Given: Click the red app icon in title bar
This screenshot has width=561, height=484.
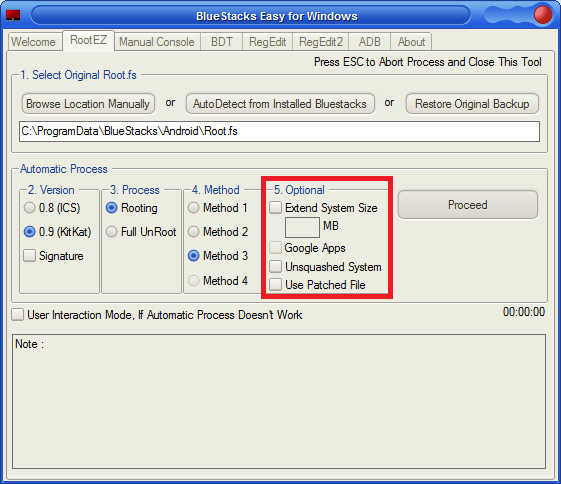Looking at the screenshot, I should (x=13, y=15).
